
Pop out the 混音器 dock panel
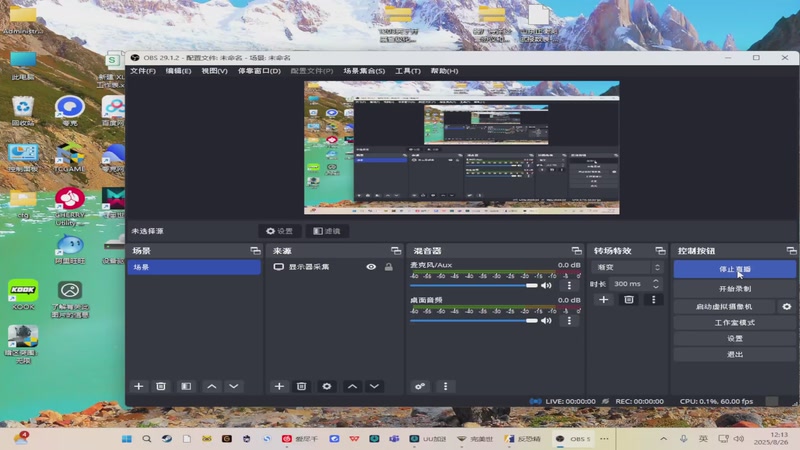coord(577,251)
